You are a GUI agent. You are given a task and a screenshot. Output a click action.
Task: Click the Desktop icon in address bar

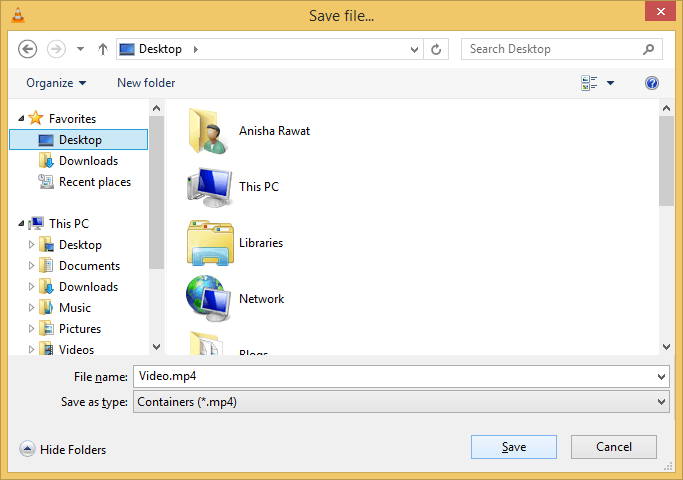coord(127,49)
